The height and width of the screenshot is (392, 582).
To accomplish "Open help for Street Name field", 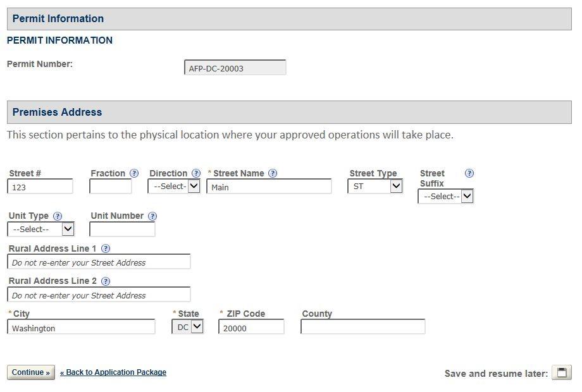I will [x=273, y=173].
